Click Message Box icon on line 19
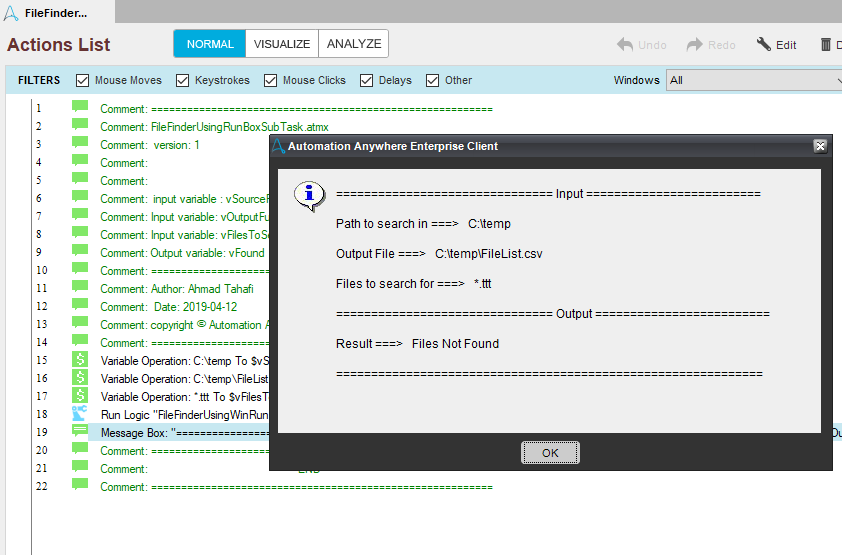The width and height of the screenshot is (842, 555). [x=80, y=430]
